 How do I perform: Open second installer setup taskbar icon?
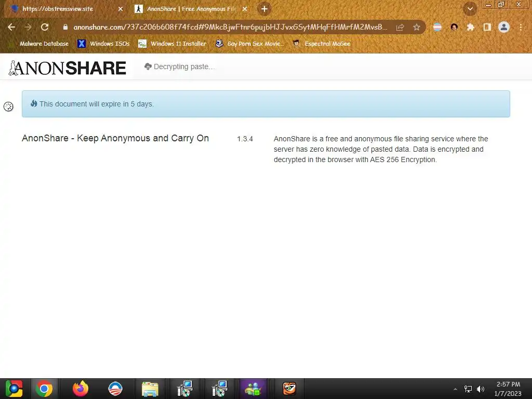(220, 389)
